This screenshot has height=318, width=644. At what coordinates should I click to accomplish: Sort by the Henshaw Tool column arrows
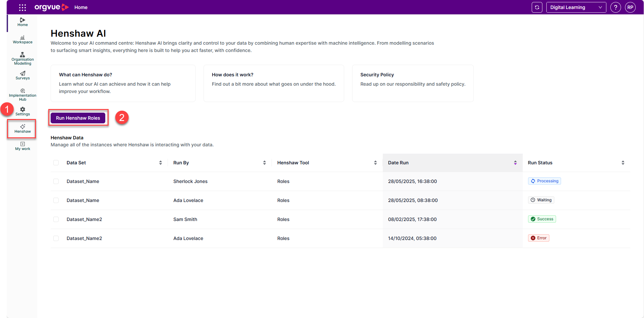[x=375, y=163]
